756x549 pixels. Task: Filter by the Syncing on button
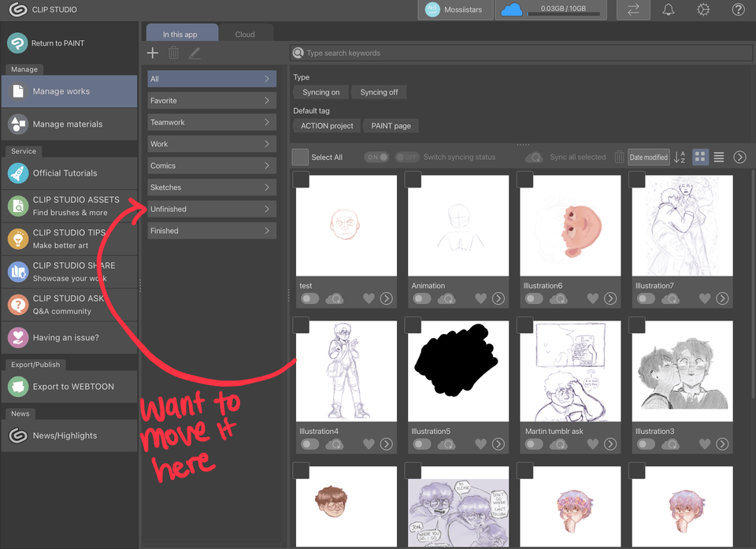click(x=321, y=92)
